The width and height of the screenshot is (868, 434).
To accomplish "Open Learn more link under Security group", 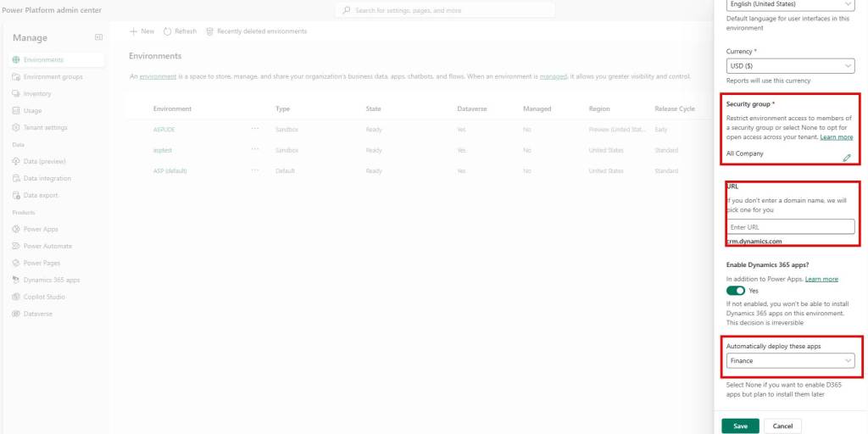I will pos(836,136).
